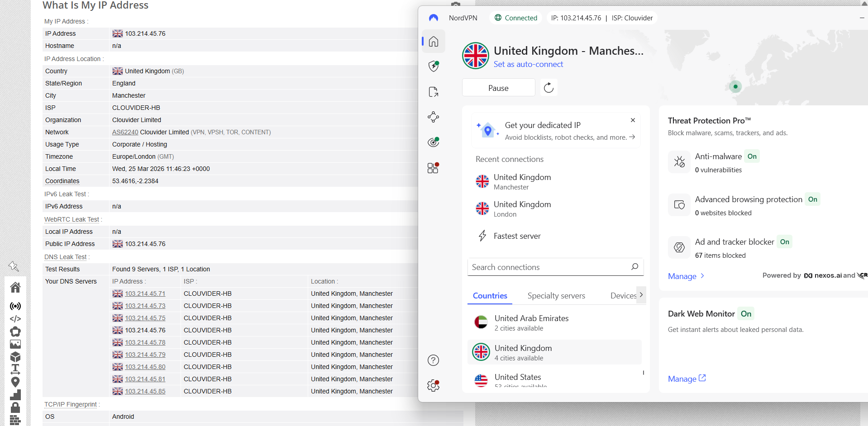Click the chevron next to Devices tab

click(x=641, y=294)
